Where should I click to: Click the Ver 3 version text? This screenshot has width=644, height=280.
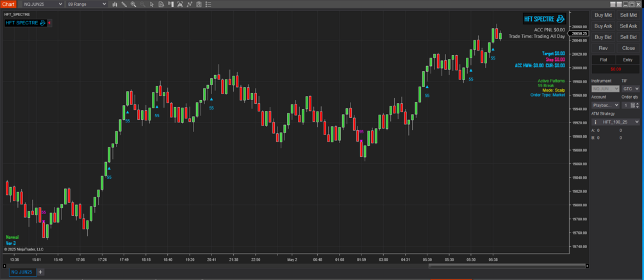(11, 243)
